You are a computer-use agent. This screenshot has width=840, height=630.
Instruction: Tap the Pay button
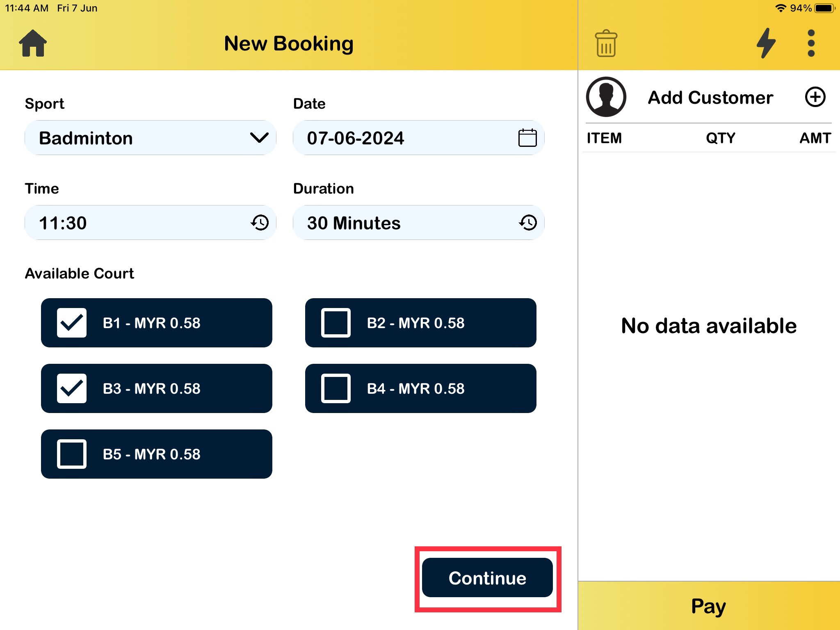(x=708, y=606)
